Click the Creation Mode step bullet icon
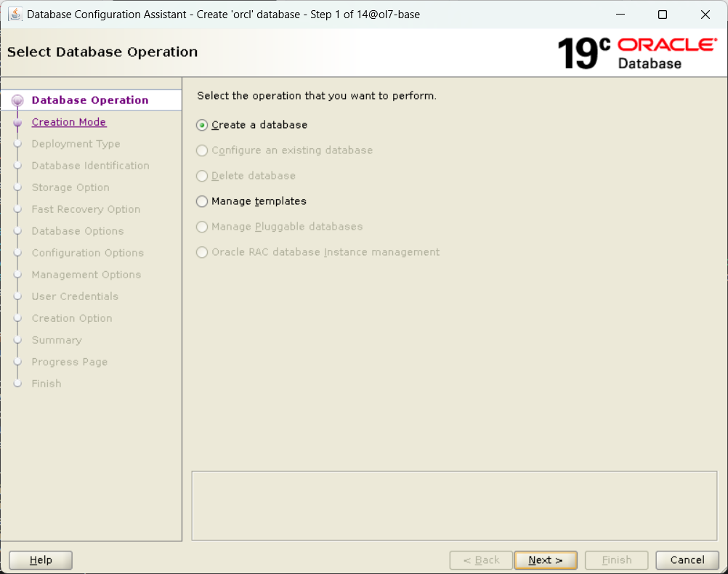Viewport: 728px width, 574px height. [17, 123]
